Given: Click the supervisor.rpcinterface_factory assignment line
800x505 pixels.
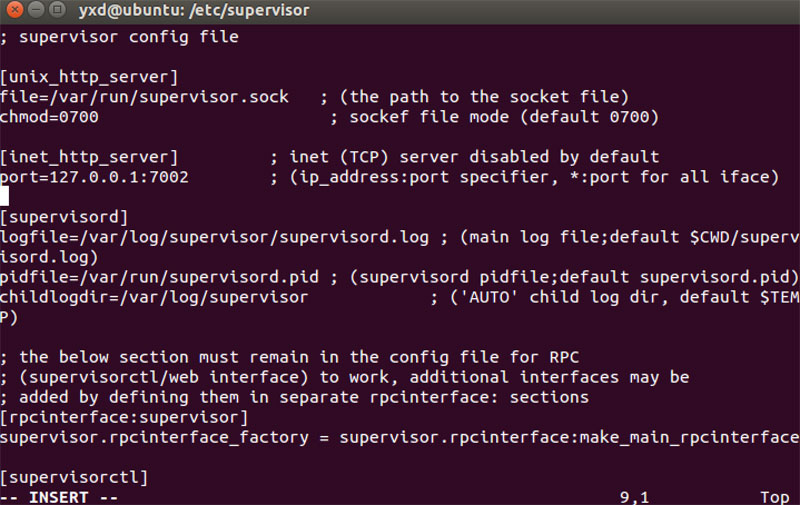Looking at the screenshot, I should click(400, 437).
